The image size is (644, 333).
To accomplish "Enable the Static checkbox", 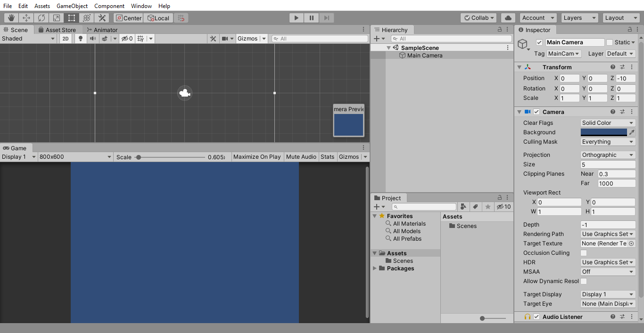I will pos(610,42).
